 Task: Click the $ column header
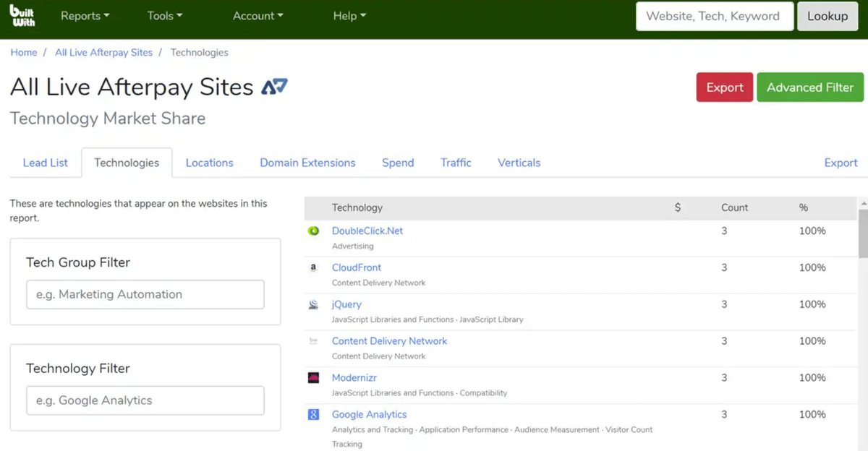[677, 207]
